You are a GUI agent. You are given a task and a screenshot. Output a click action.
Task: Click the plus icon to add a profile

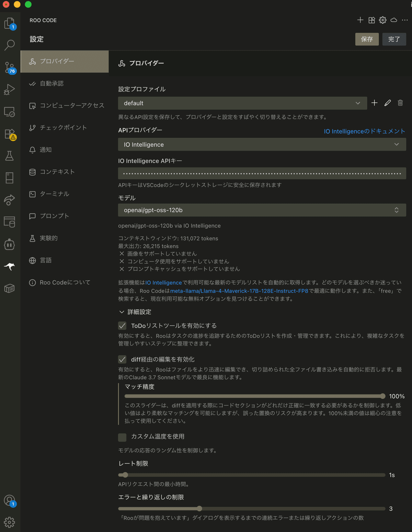pyautogui.click(x=374, y=103)
